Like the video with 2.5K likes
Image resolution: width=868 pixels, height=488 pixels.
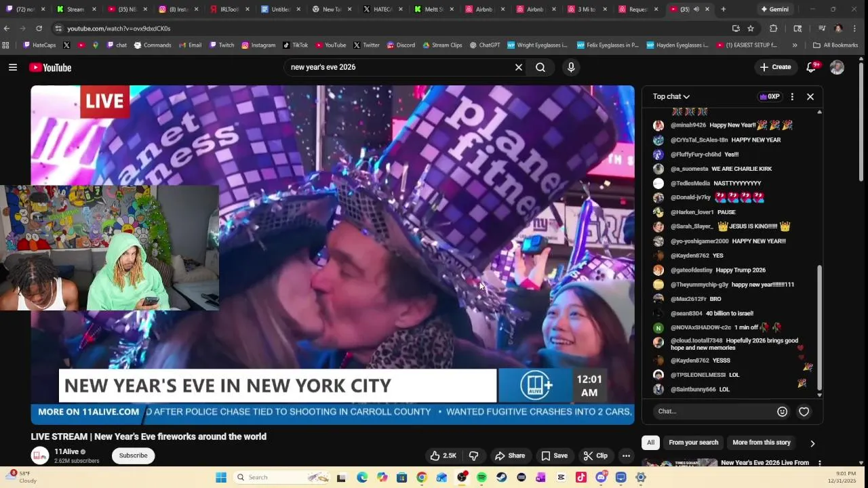point(443,455)
